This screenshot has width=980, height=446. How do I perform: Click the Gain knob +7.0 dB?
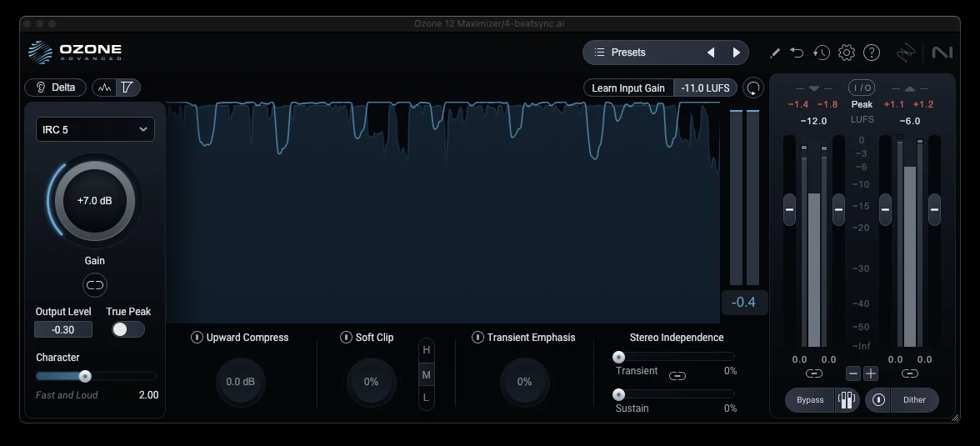95,201
